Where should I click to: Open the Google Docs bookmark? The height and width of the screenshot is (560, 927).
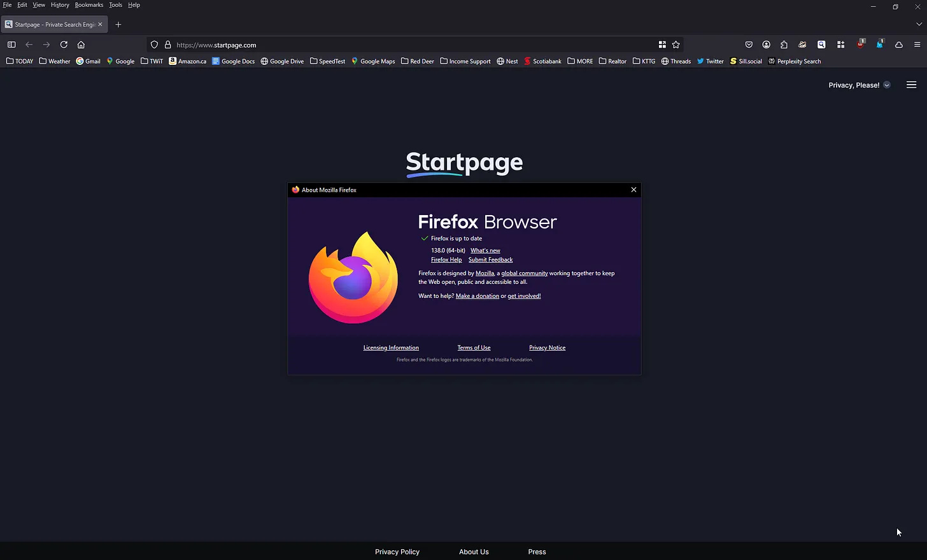click(x=234, y=61)
